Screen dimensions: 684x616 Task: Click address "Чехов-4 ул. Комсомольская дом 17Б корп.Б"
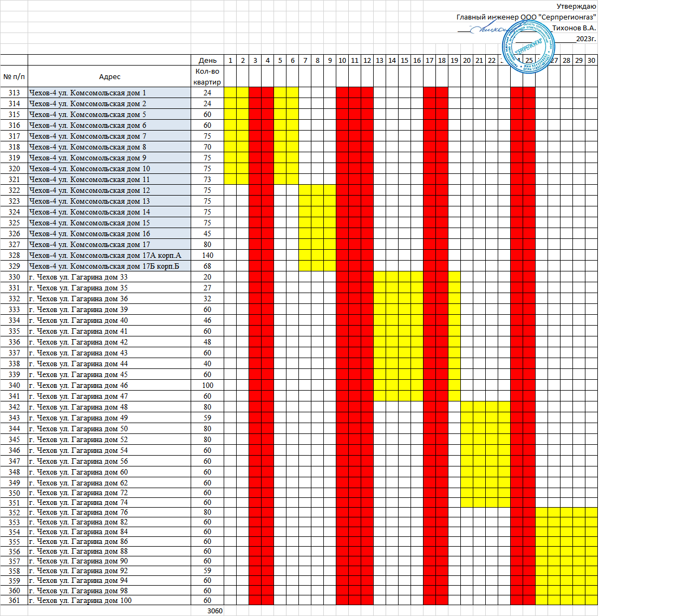[x=109, y=266]
